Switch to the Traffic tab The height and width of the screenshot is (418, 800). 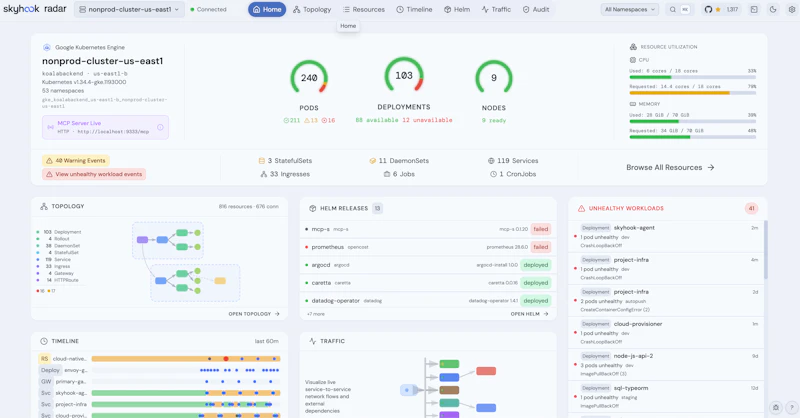coord(496,9)
